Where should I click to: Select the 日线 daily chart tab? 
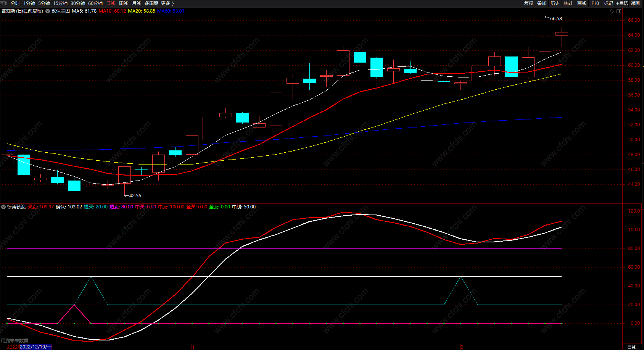[x=111, y=3]
